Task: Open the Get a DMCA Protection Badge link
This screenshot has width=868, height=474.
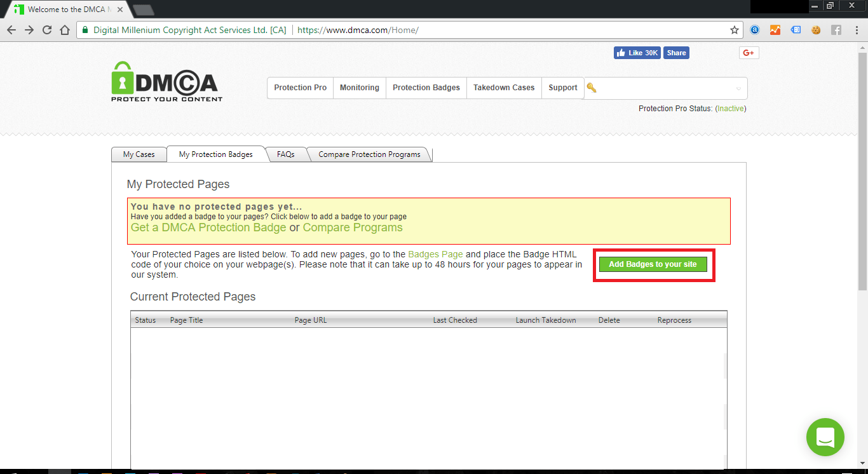Action: (208, 227)
